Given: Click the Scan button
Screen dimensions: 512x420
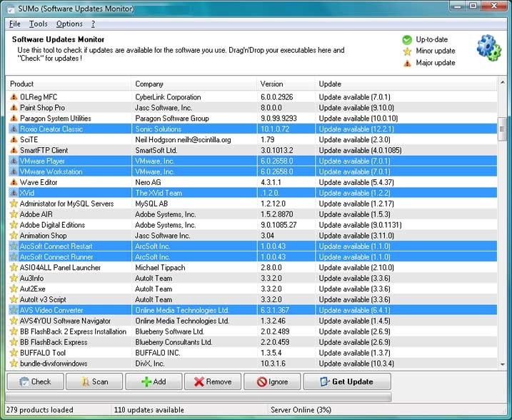Looking at the screenshot, I should point(94,381).
